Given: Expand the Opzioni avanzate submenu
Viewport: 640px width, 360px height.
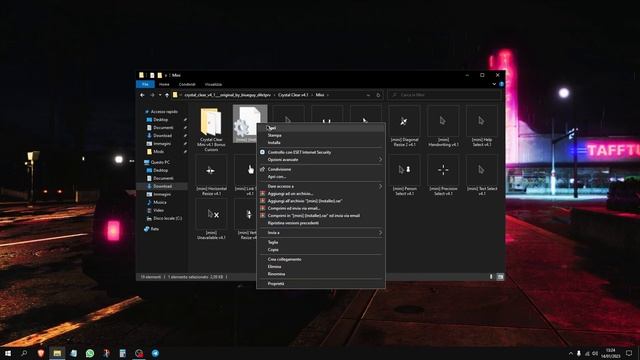Looking at the screenshot, I should tap(320, 160).
